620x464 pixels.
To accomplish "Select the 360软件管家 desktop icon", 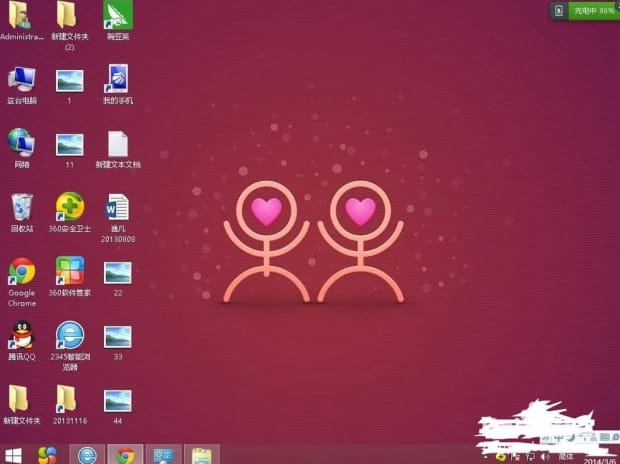I will [69, 272].
